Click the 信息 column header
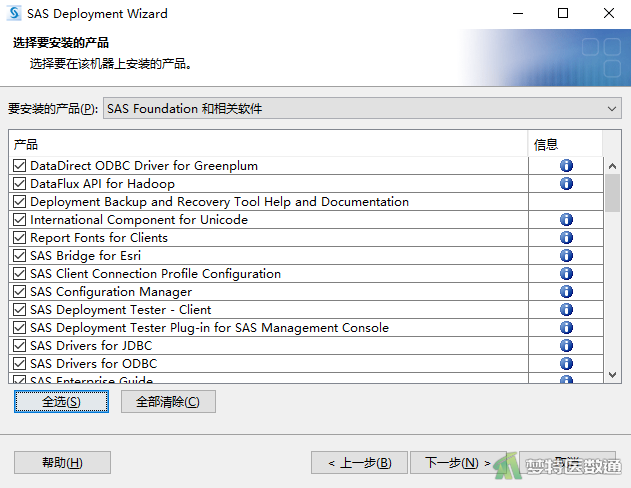Image resolution: width=631 pixels, height=488 pixels. [565, 144]
